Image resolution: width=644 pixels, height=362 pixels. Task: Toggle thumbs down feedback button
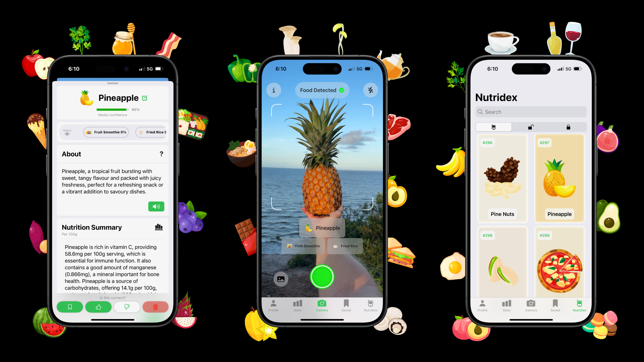127,306
